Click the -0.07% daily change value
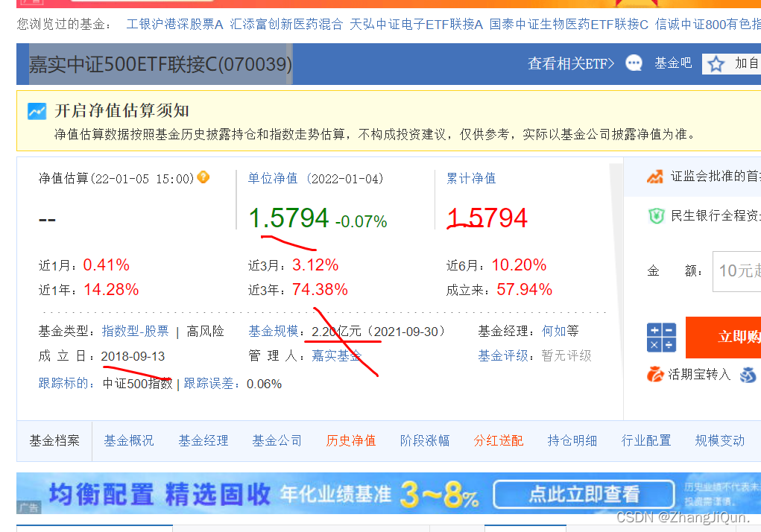Image resolution: width=761 pixels, height=532 pixels. coord(361,221)
